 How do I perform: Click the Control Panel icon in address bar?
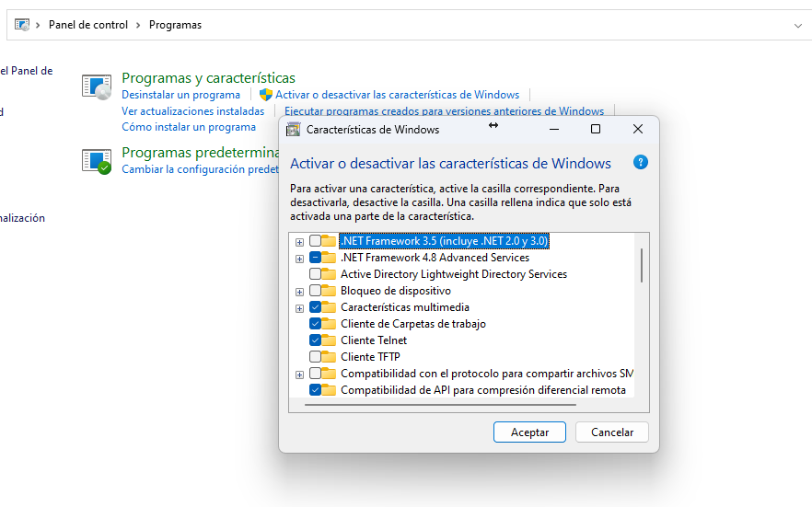coord(22,24)
